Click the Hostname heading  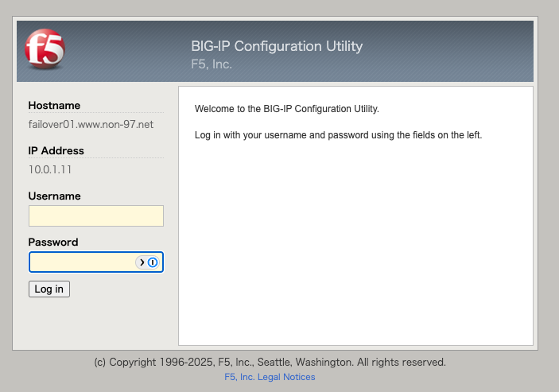(x=54, y=106)
